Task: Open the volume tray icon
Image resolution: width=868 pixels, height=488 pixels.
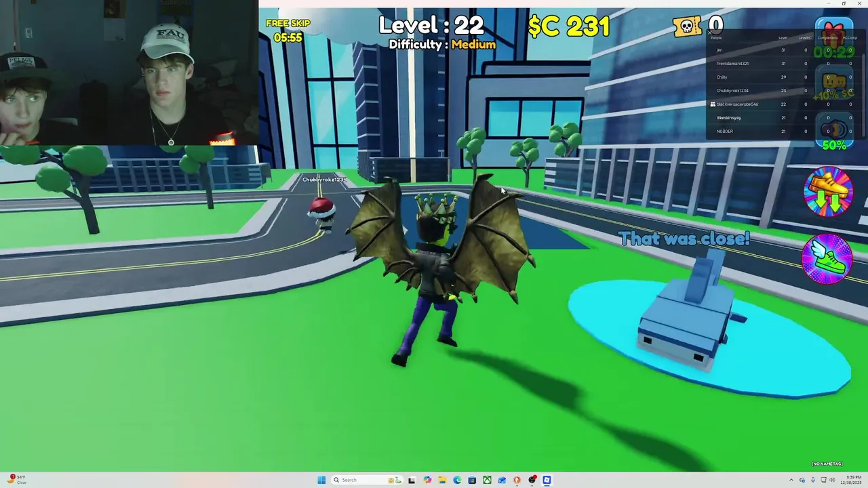Action: click(x=832, y=480)
